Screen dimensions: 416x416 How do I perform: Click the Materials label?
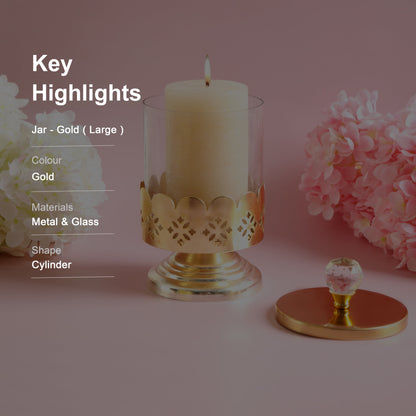(52, 207)
